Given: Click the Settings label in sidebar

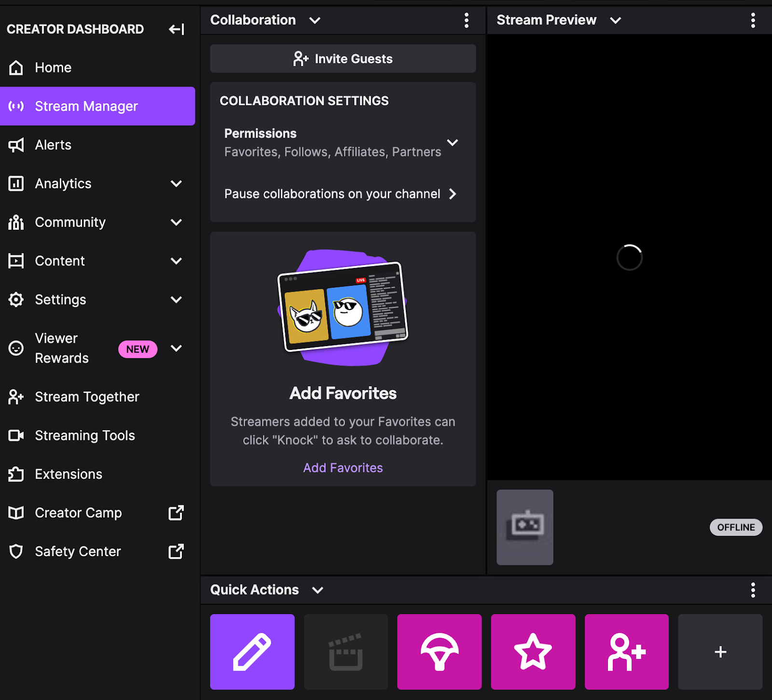Looking at the screenshot, I should click(61, 300).
